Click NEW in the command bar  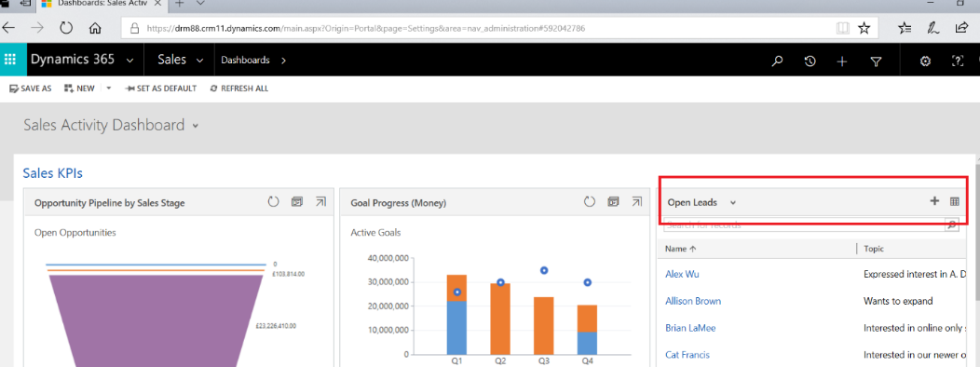(x=79, y=88)
